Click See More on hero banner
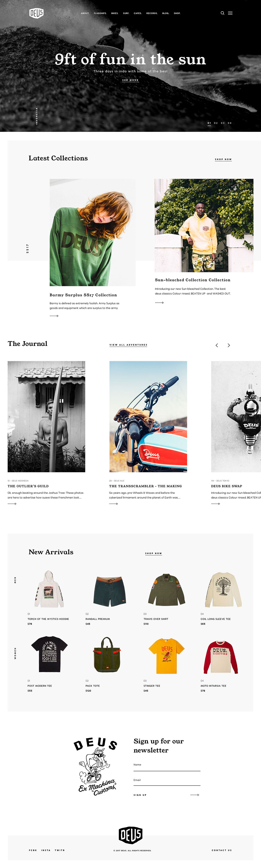Image resolution: width=261 pixels, height=868 pixels. click(x=130, y=80)
